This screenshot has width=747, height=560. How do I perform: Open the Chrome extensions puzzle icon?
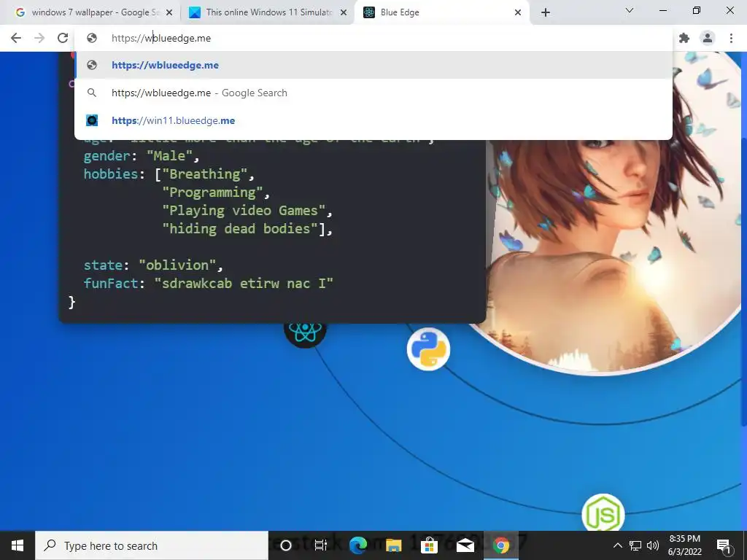(684, 38)
